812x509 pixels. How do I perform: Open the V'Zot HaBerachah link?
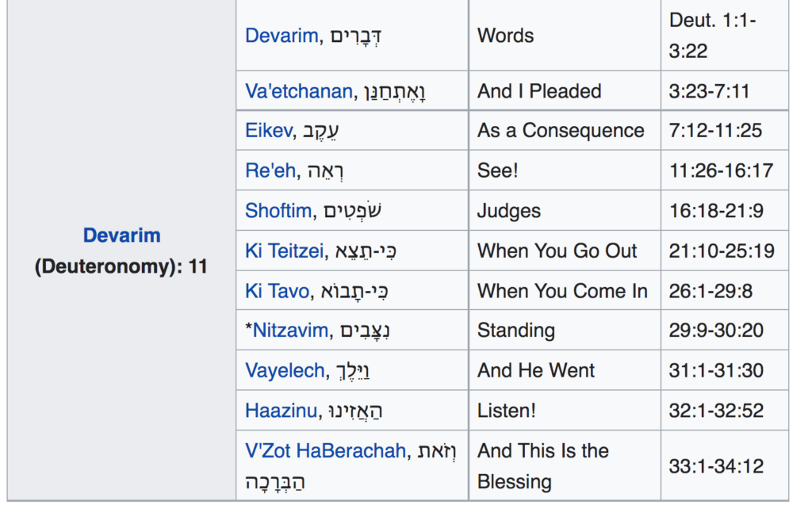click(x=325, y=451)
